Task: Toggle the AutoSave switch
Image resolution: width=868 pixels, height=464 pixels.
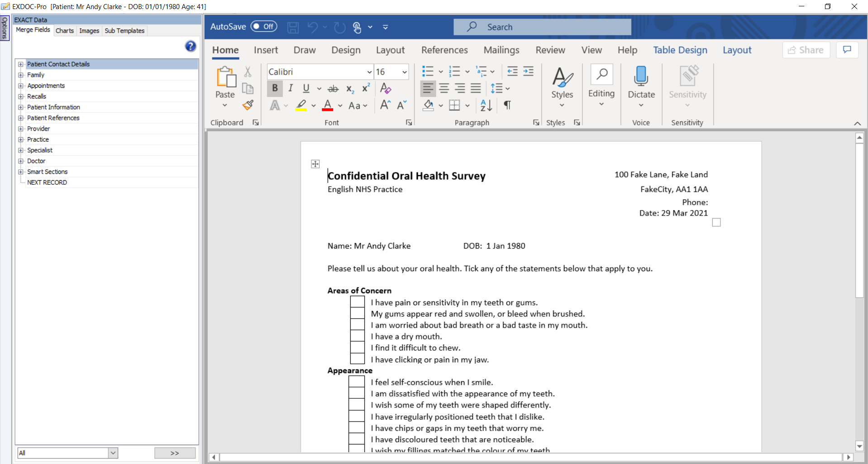Action: click(264, 27)
